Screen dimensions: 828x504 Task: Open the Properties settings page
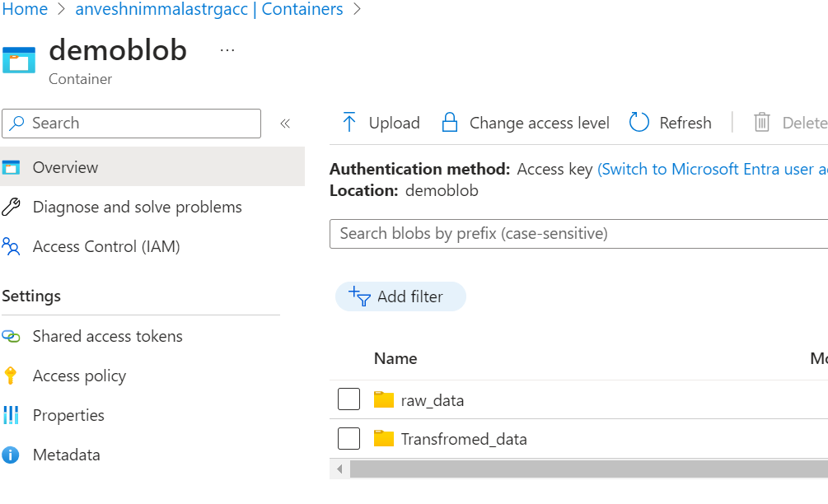68,415
